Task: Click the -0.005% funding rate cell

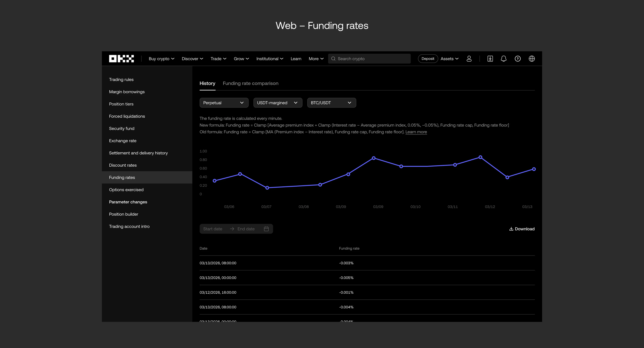Action: point(346,278)
